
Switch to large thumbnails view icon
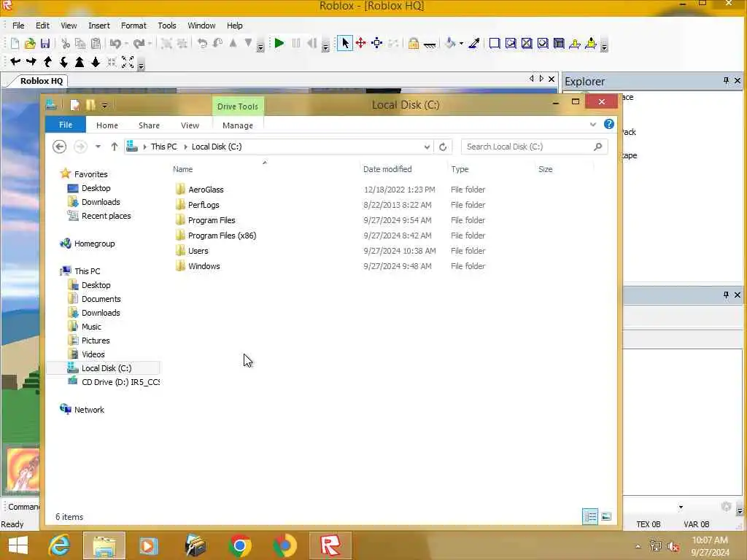[x=606, y=517]
